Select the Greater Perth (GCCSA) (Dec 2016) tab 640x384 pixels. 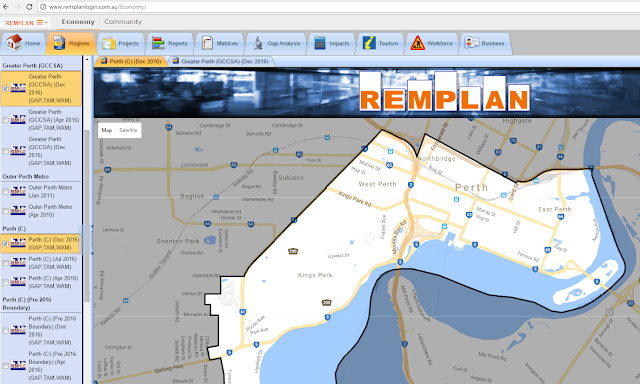[x=221, y=61]
